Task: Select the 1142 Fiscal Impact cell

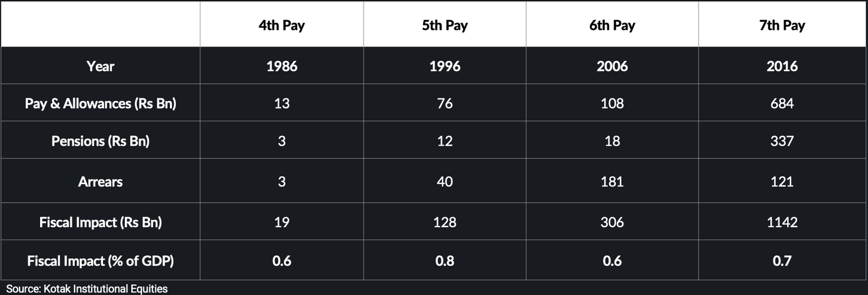Action: coord(782,222)
